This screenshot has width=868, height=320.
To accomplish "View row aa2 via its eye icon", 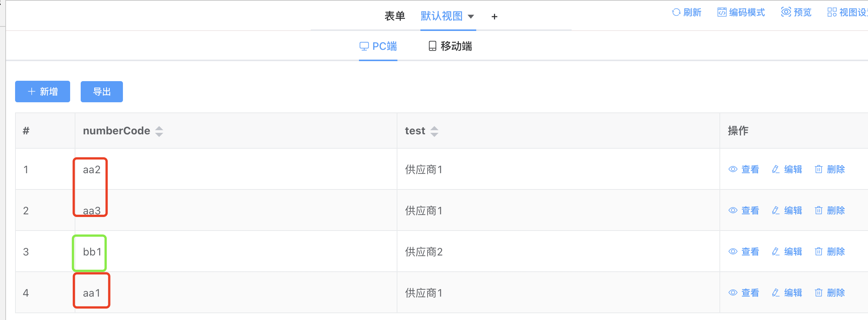I will click(x=733, y=169).
